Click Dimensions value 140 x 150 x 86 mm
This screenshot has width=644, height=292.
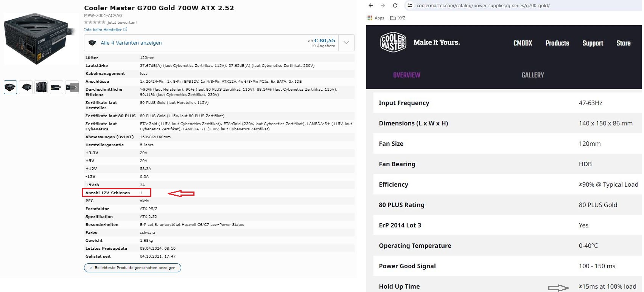[605, 123]
